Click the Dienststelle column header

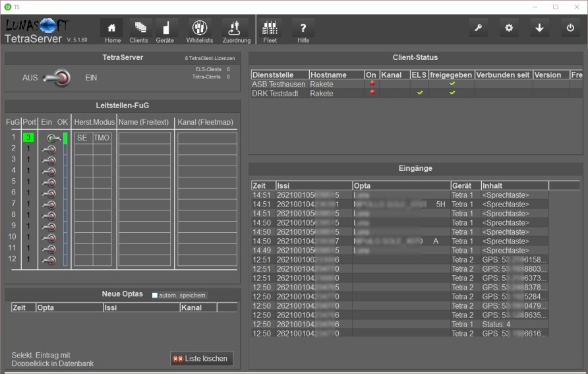point(279,75)
